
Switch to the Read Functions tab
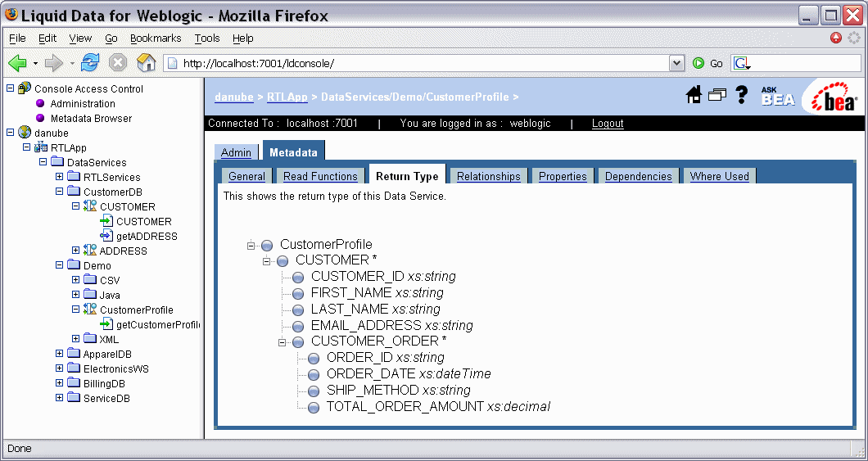[x=320, y=176]
